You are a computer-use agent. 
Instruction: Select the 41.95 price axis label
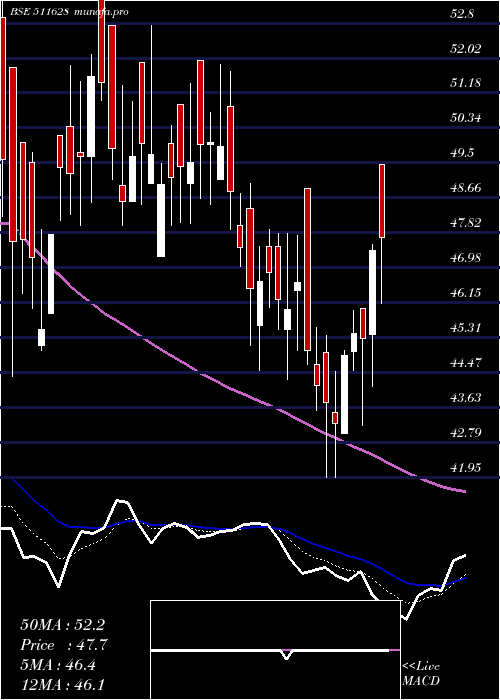tap(466, 467)
